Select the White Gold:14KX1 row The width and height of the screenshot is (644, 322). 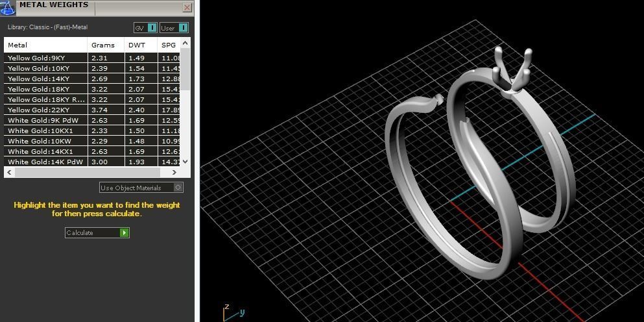pos(92,151)
